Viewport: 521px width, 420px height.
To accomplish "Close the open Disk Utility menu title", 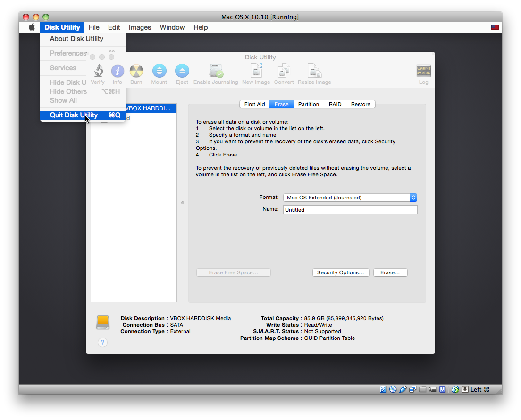I will (62, 27).
